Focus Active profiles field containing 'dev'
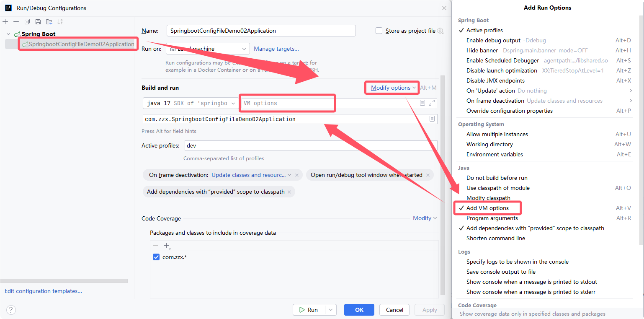Image resolution: width=644 pixels, height=319 pixels. coord(311,145)
